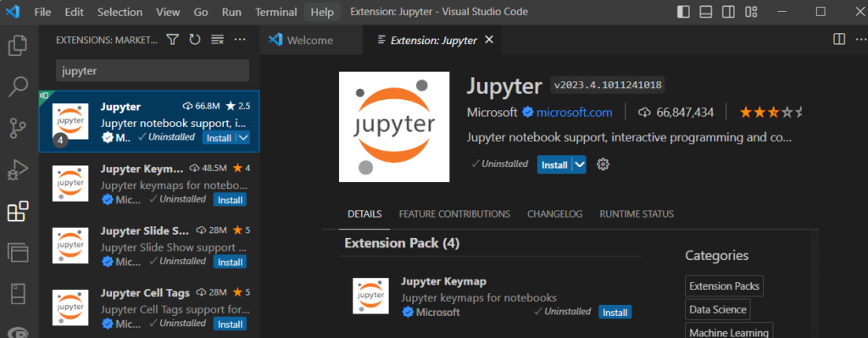
Task: Refresh the extensions list
Action: click(195, 40)
